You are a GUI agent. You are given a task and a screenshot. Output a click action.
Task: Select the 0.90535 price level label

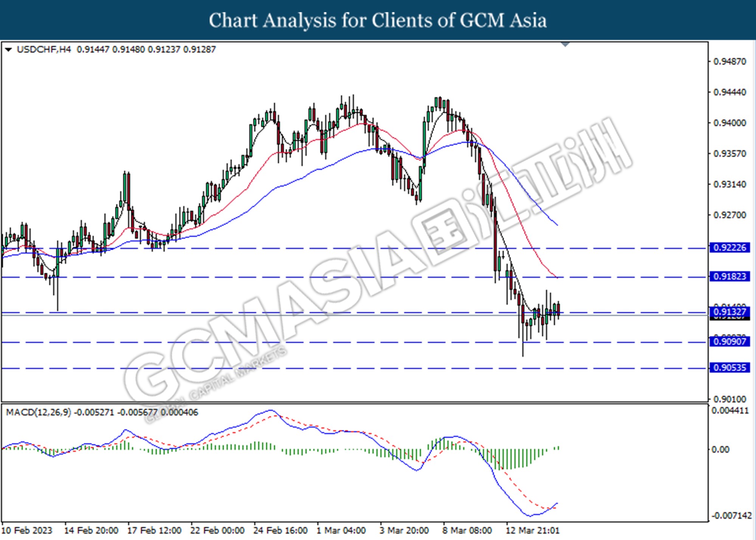click(730, 368)
